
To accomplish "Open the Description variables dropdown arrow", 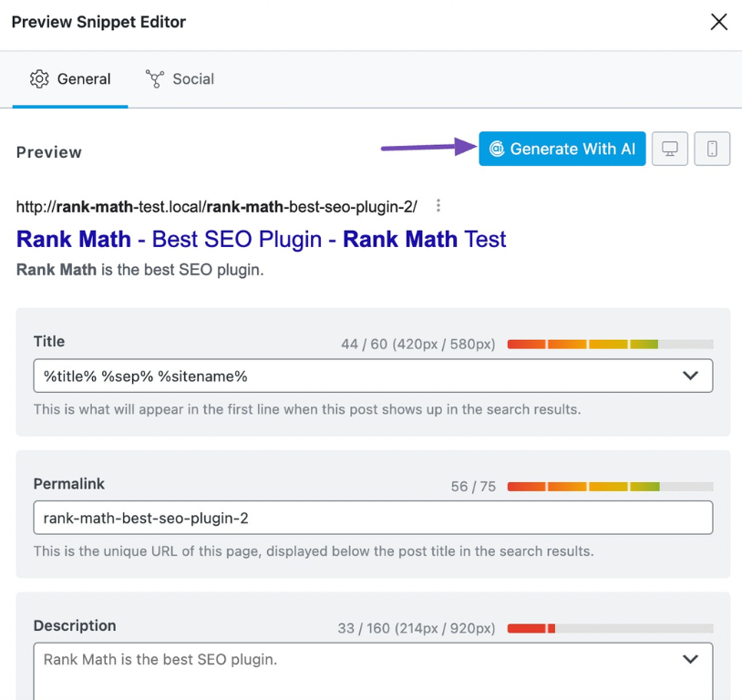I will [690, 659].
